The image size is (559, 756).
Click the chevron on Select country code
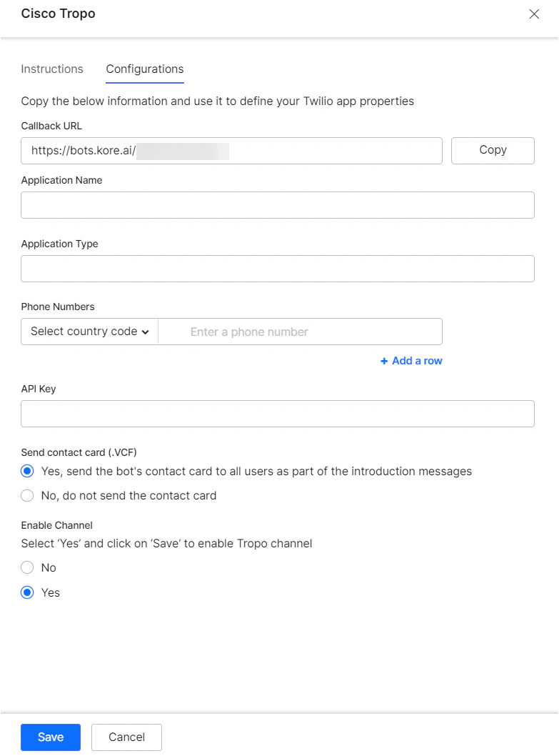click(145, 332)
